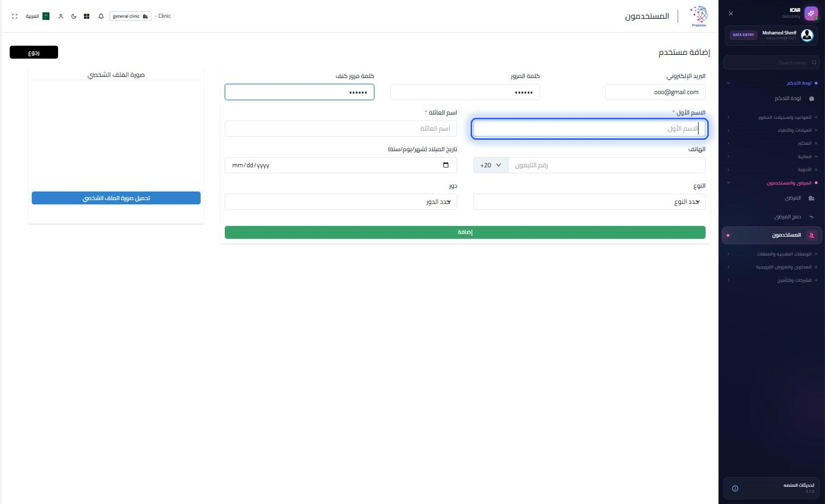Open platform updates info icon
Image resolution: width=825 pixels, height=504 pixels.
(735, 488)
